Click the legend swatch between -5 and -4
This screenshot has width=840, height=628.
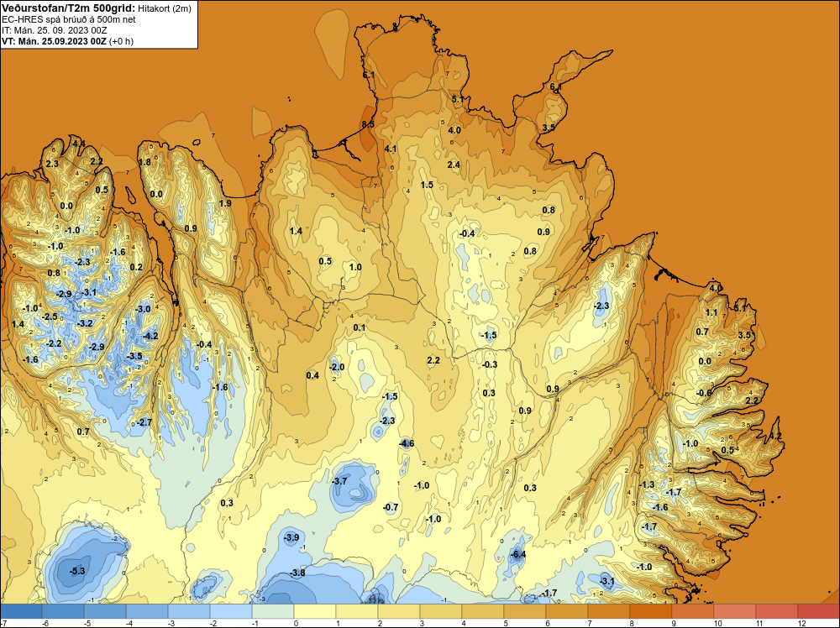(x=105, y=611)
